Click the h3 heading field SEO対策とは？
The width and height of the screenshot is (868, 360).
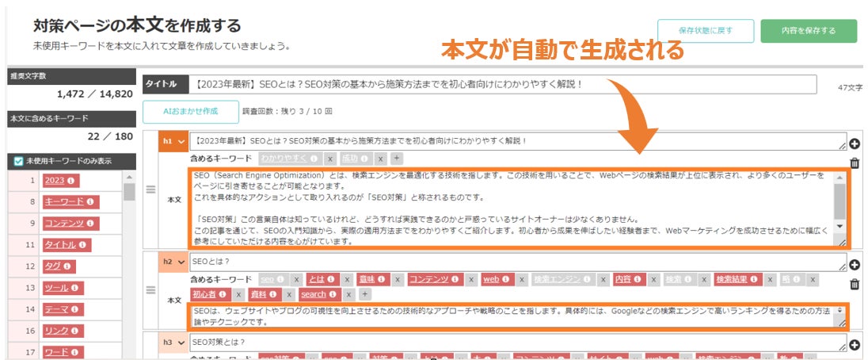coord(518,343)
